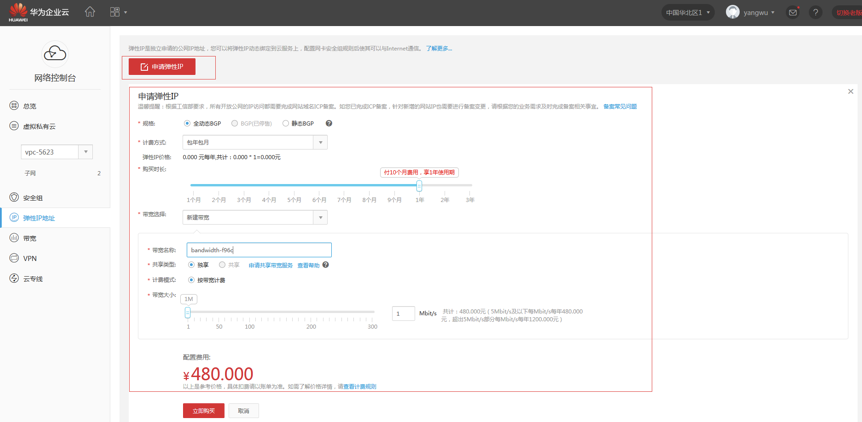Click the 2年 mark on the duration slider

coord(445,200)
